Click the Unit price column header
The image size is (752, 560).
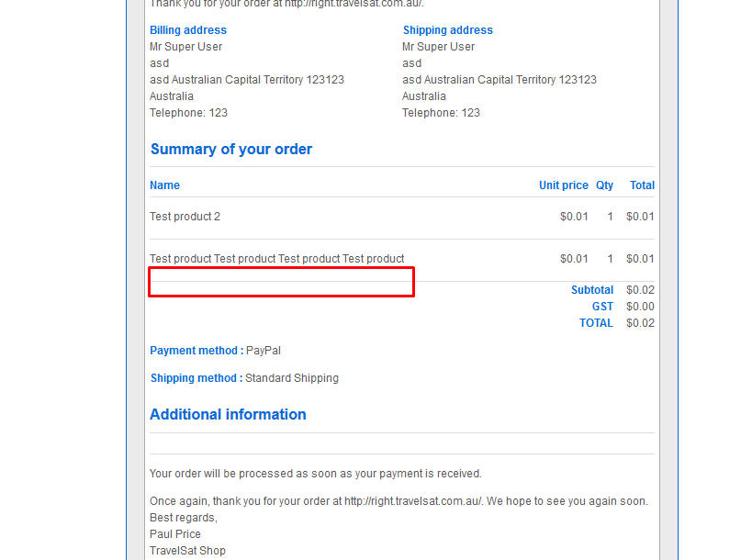563,185
